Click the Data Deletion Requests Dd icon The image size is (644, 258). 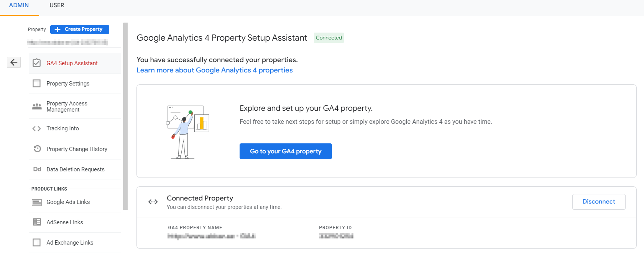37,169
